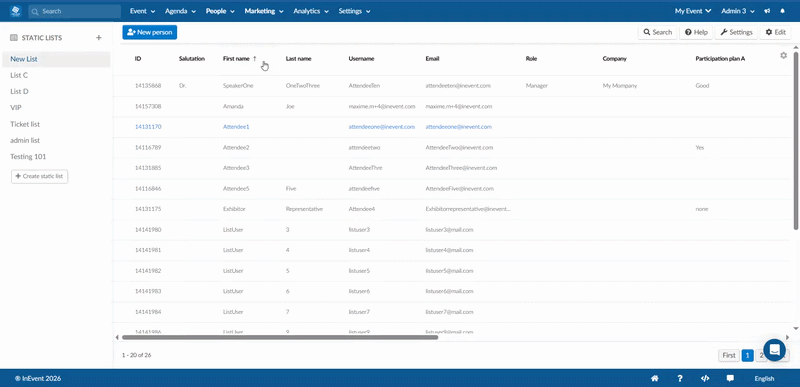The image size is (800, 387).
Task: Go to First page button
Action: [729, 355]
